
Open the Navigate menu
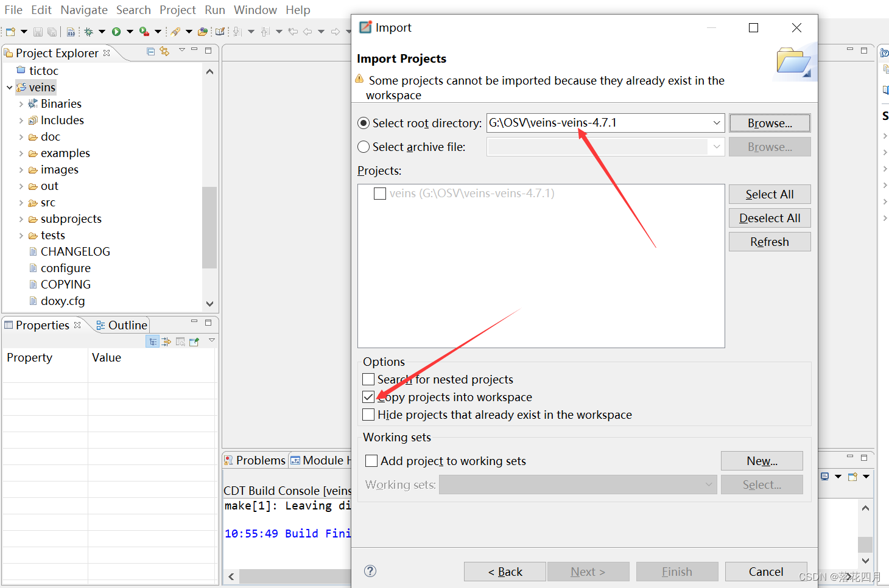click(x=84, y=10)
